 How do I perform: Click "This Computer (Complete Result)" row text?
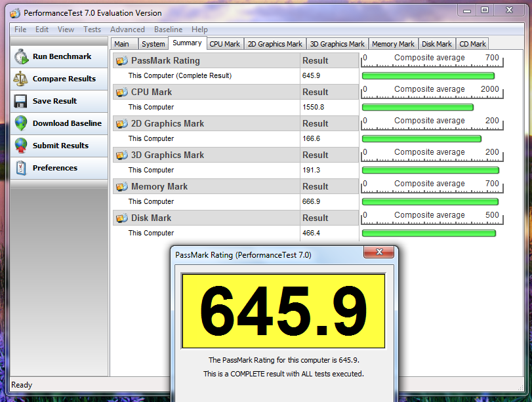(180, 75)
